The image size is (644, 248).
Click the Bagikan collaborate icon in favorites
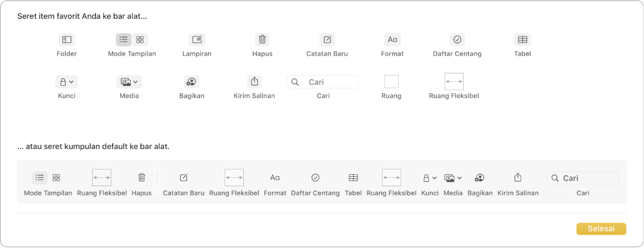(x=191, y=82)
